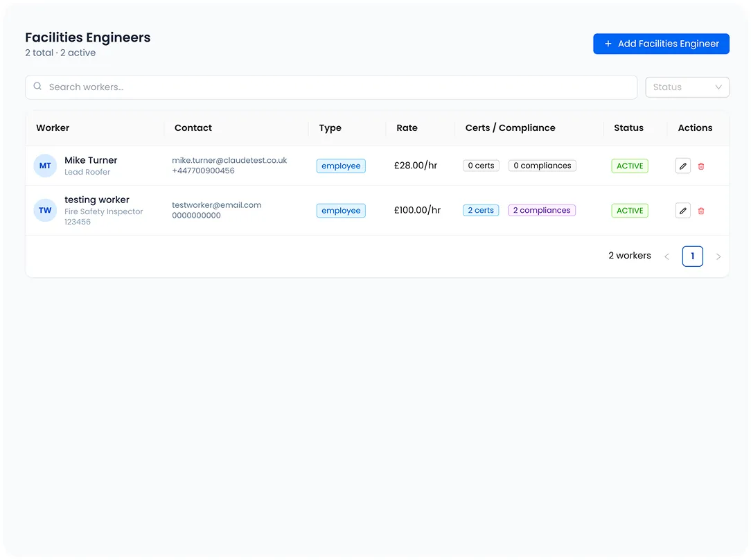Click Fire Safety Inspector job title

click(103, 212)
